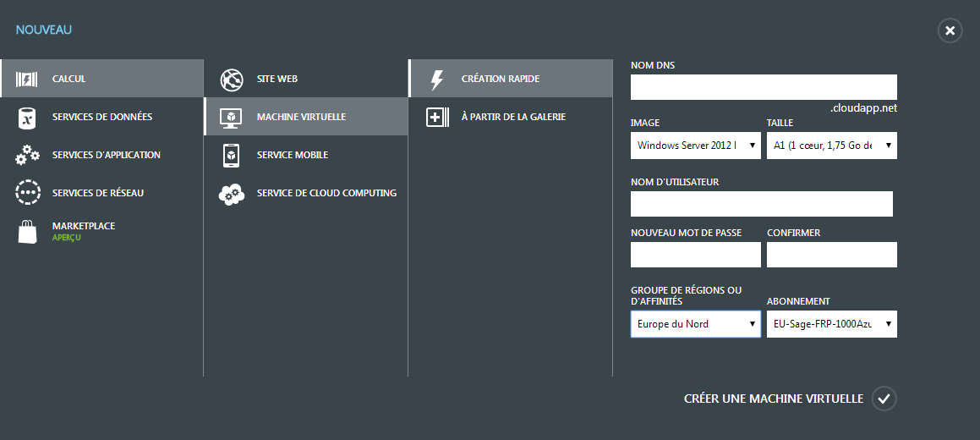Open the Image dropdown list
Screen dimensions: 980x440
coord(696,146)
